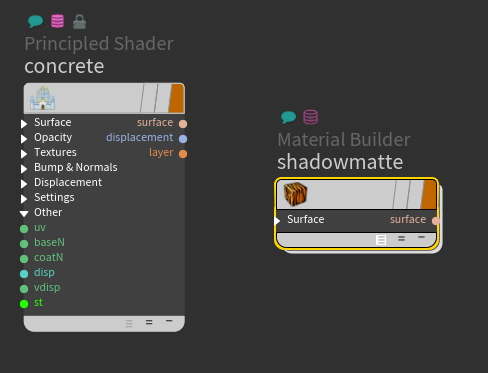The image size is (488, 373).
Task: Click the database icon above shadowmatte node
Action: [310, 117]
